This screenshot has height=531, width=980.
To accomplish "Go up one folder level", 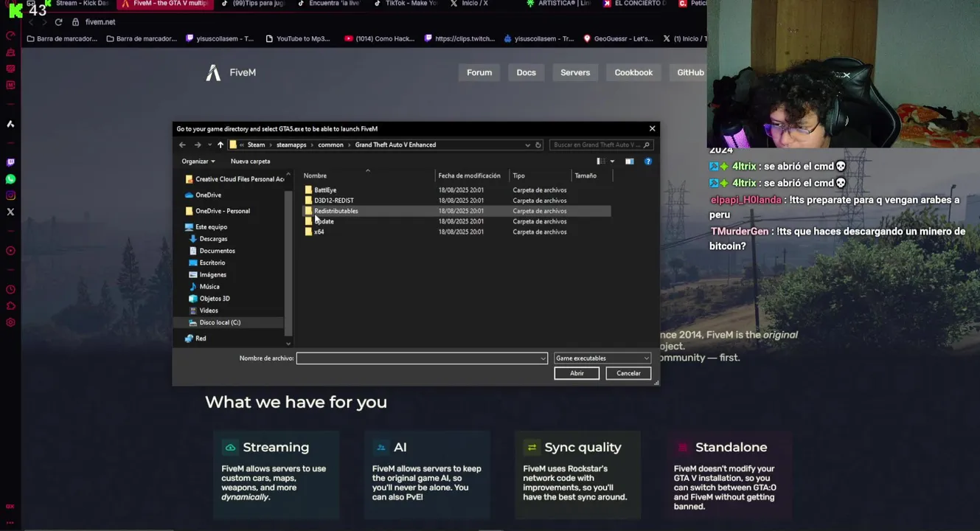I will [220, 145].
